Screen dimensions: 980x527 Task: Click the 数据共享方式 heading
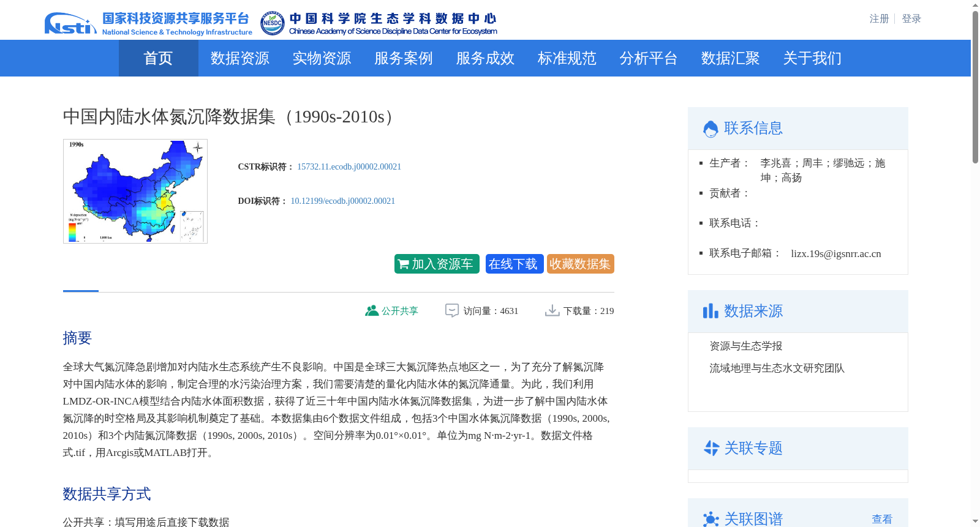coord(107,494)
